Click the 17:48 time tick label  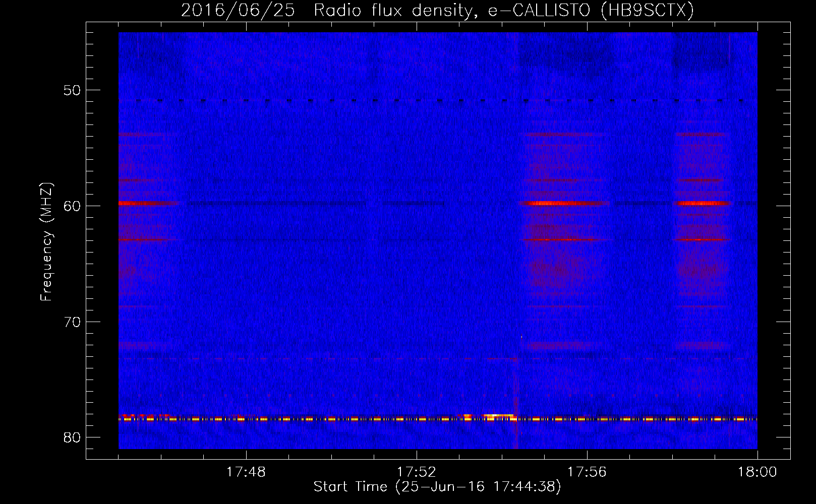[246, 472]
